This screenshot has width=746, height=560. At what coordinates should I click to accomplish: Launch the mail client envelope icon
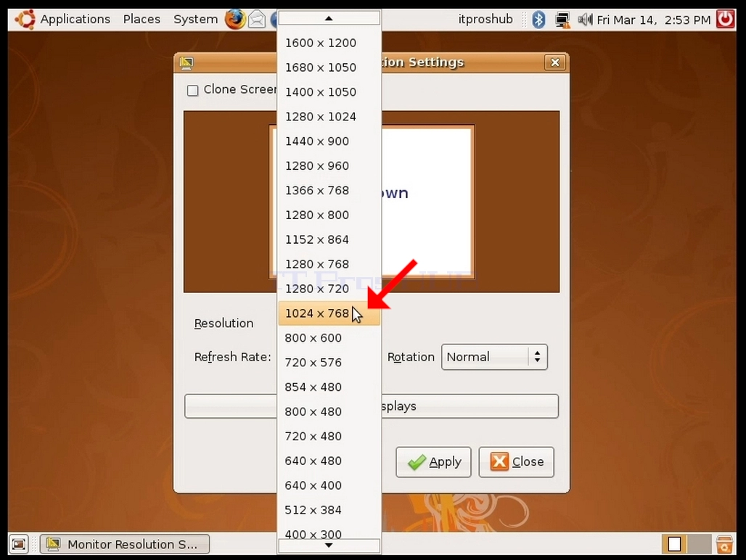(x=257, y=20)
